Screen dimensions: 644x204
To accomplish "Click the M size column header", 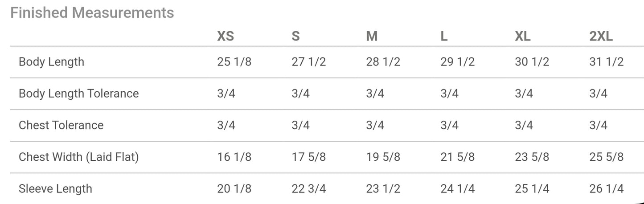I will (372, 37).
